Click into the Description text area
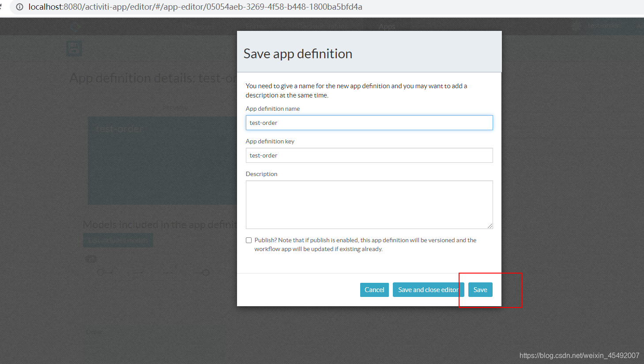The height and width of the screenshot is (364, 644). pyautogui.click(x=369, y=205)
